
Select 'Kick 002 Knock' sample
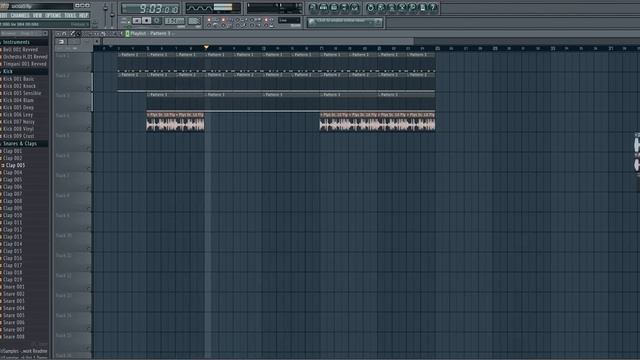click(19, 86)
